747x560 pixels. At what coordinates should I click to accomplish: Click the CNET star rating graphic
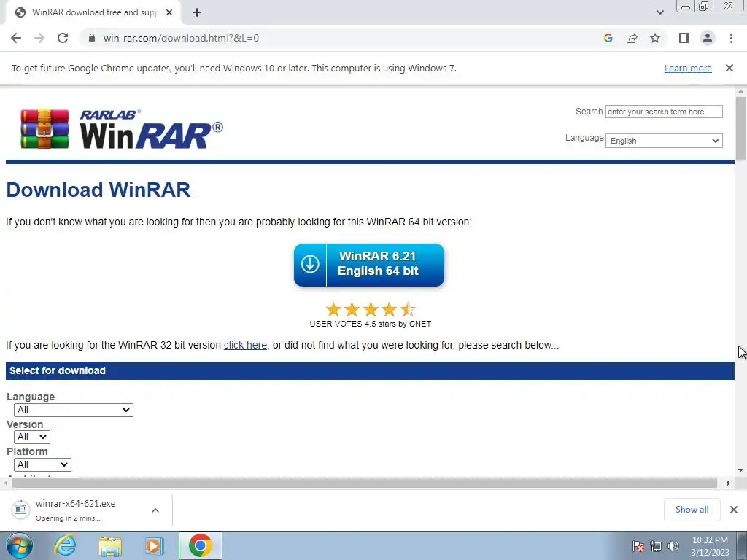[371, 309]
